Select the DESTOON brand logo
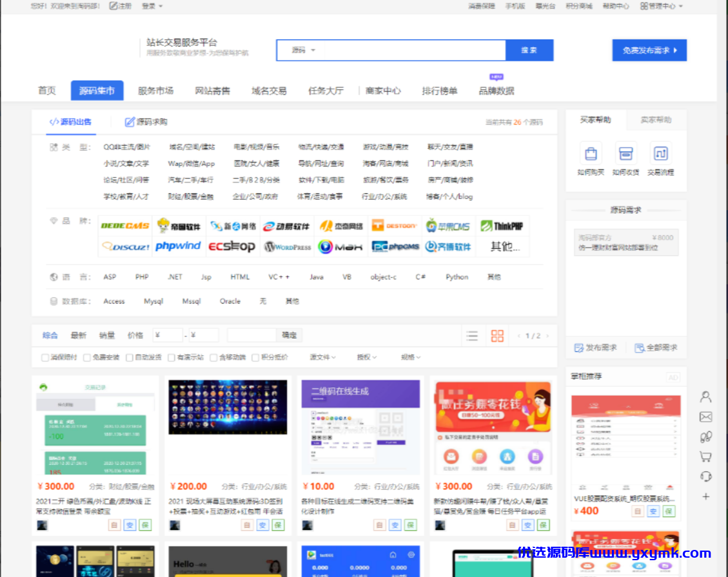 (394, 226)
